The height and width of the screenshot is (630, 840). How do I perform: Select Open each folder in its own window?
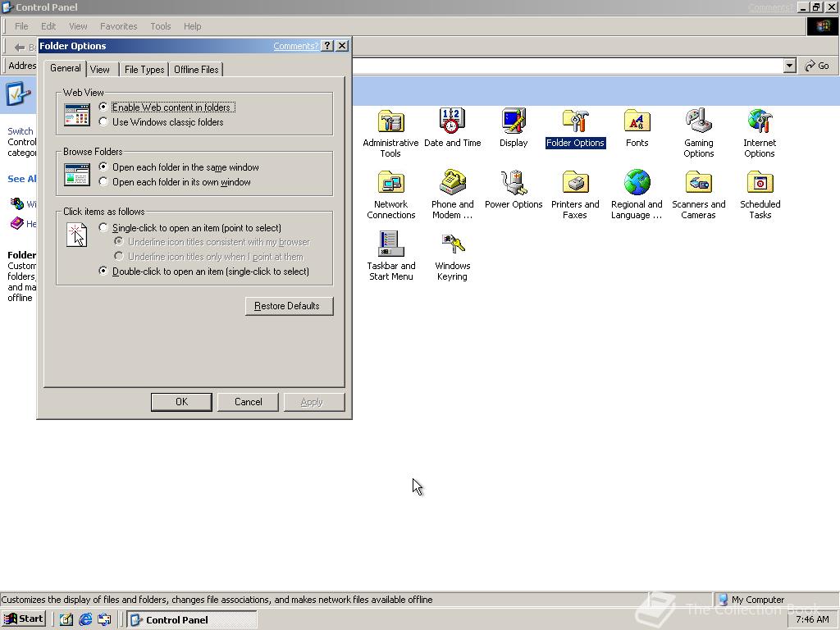click(175, 182)
